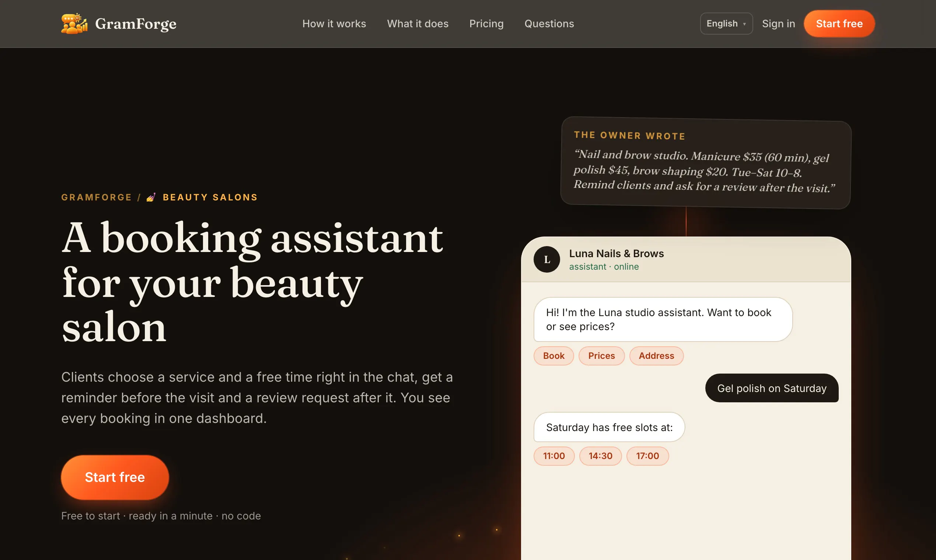Click Start free button in header
The height and width of the screenshot is (560, 936).
(839, 24)
